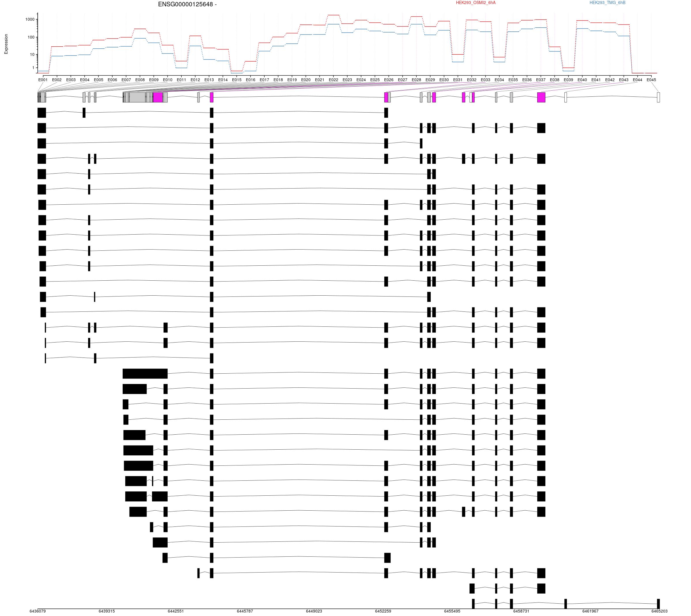Click exon label E006

[112, 80]
